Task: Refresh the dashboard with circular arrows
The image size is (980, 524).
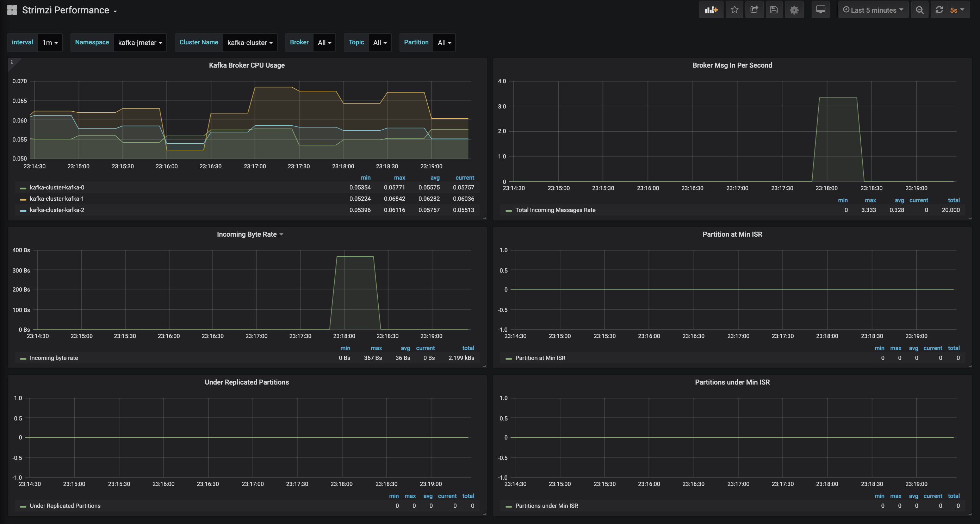Action: click(939, 10)
